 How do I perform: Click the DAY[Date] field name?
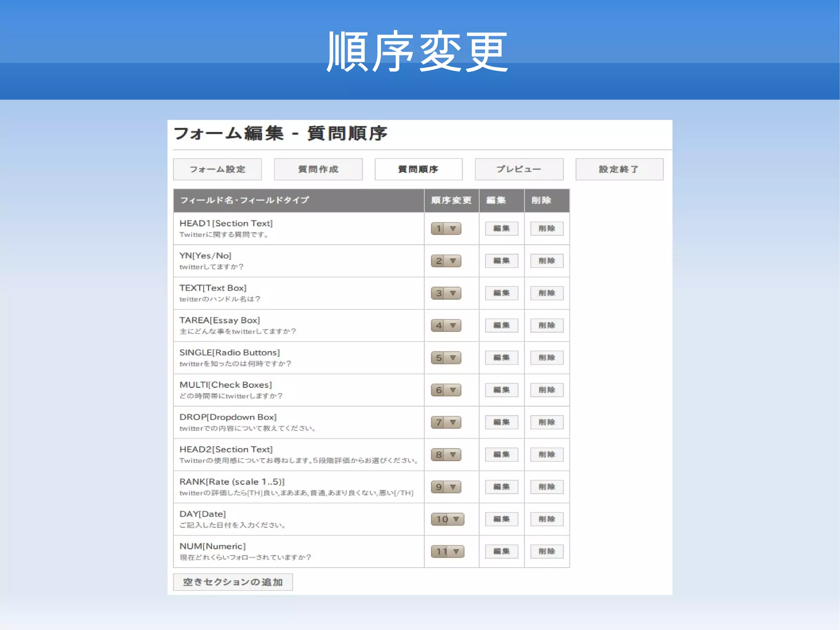tap(203, 514)
